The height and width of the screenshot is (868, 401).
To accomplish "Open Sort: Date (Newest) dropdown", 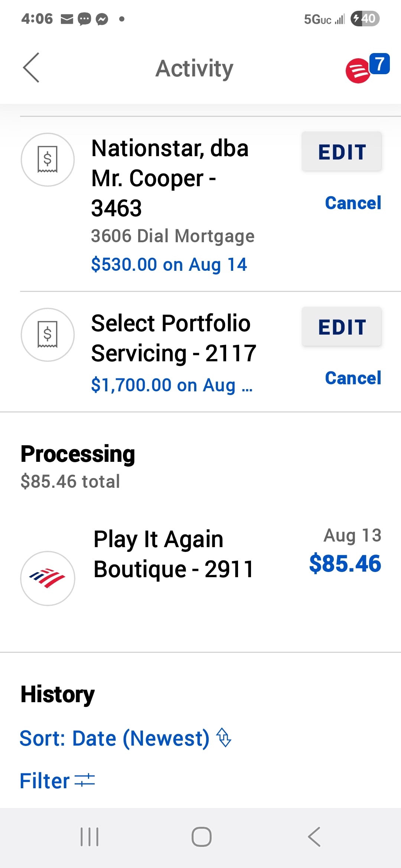I will pos(125,738).
